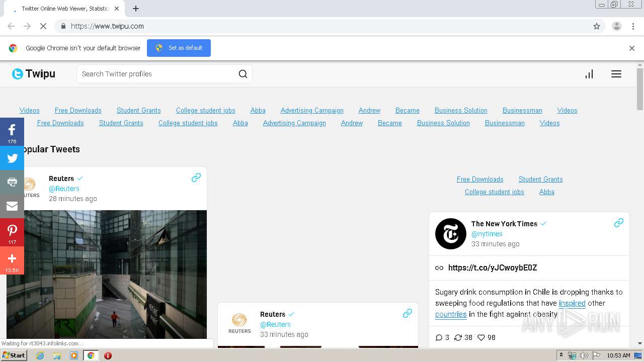Share by email via sidebar
Image resolution: width=644 pixels, height=362 pixels.
[12, 206]
